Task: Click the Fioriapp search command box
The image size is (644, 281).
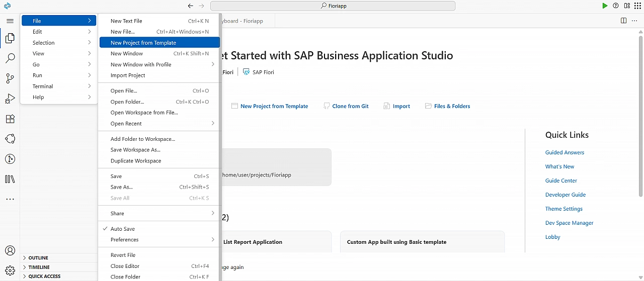Action: [x=333, y=6]
